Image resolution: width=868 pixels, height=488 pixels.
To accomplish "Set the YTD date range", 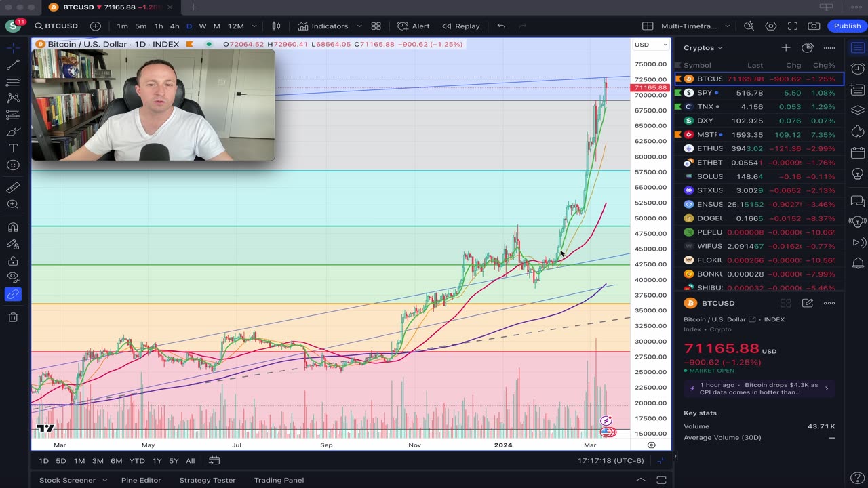I will click(137, 461).
